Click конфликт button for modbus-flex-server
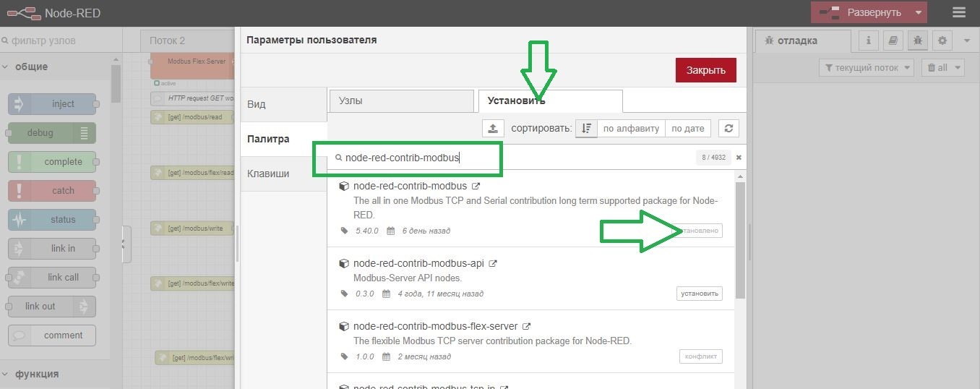Viewport: 980px width, 389px height. pos(701,356)
